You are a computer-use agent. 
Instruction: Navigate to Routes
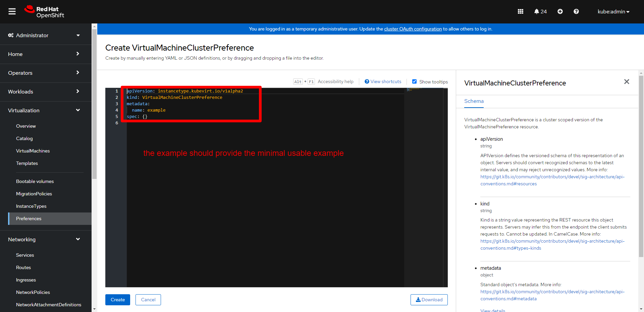tap(23, 267)
